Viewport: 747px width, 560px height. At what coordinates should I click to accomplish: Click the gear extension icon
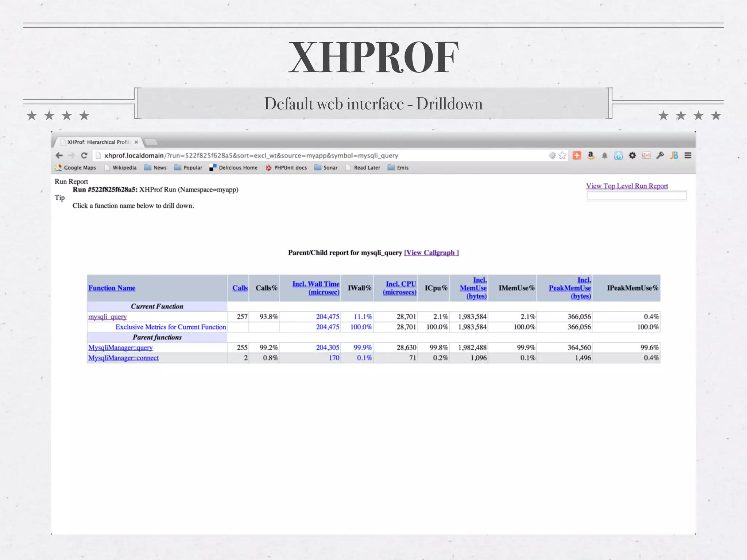click(x=632, y=156)
